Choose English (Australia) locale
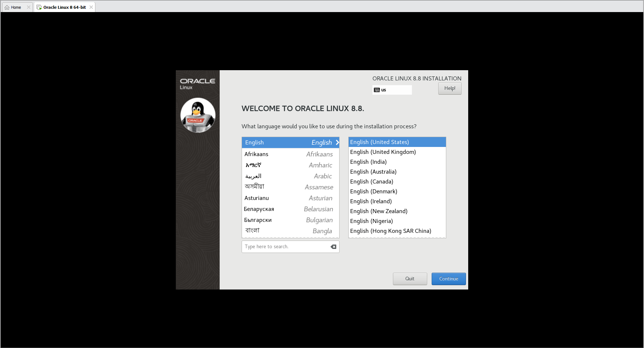 pyautogui.click(x=397, y=172)
